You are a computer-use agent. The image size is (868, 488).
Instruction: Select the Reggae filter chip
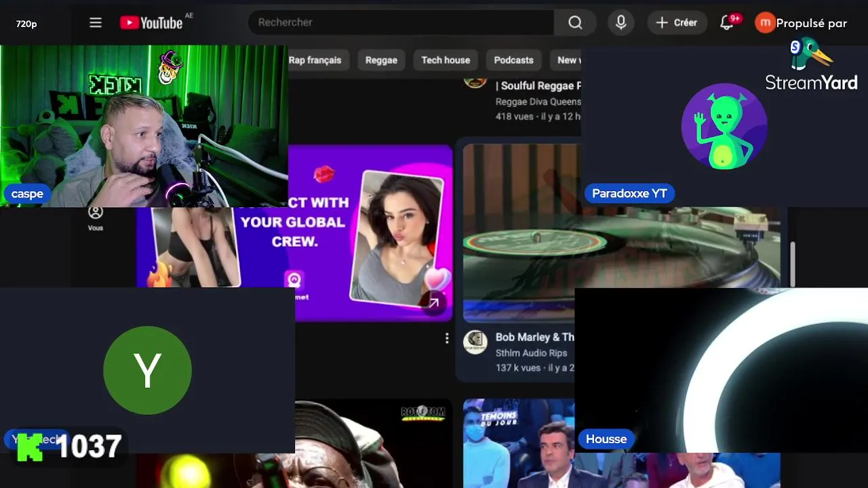[381, 60]
